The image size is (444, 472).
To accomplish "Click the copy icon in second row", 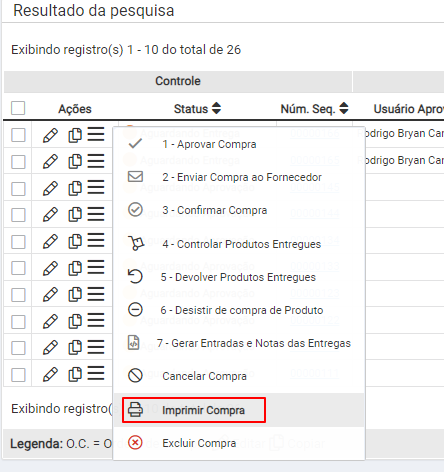I will (75, 162).
